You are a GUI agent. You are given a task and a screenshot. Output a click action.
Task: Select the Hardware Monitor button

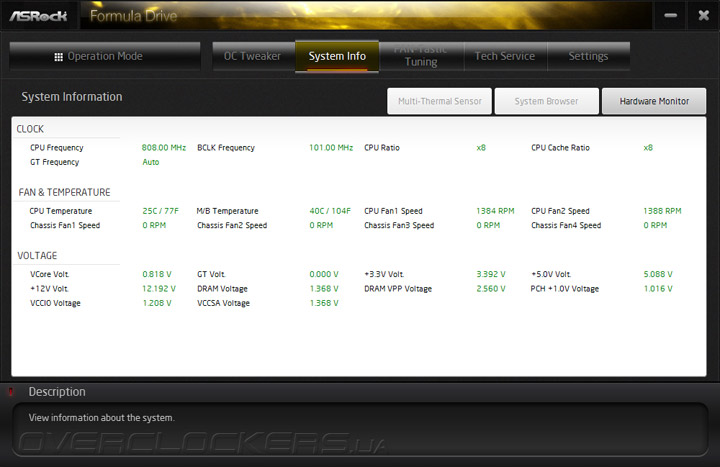pyautogui.click(x=654, y=101)
